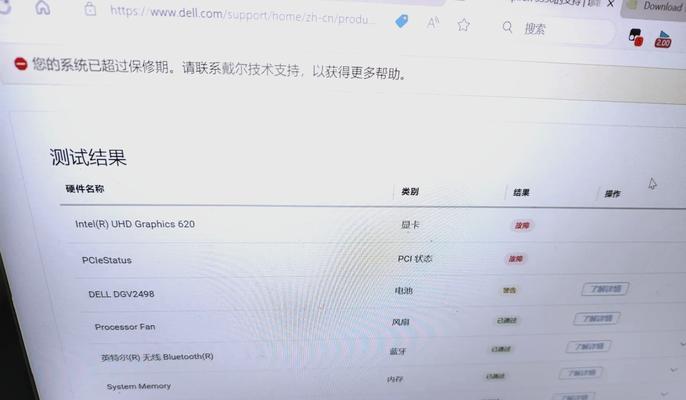Click the 风扇 category cell

(400, 323)
